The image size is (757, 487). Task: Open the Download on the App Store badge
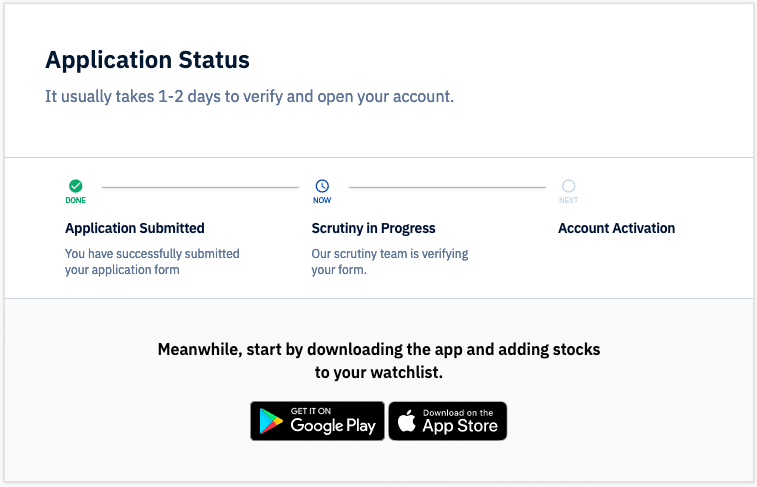coord(448,421)
